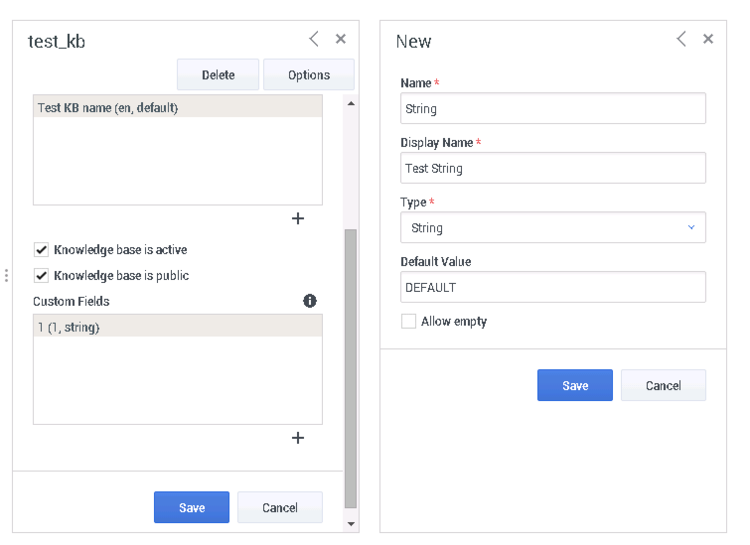Go back using test_kb panel chevron
This screenshot has width=750, height=545.
click(314, 39)
